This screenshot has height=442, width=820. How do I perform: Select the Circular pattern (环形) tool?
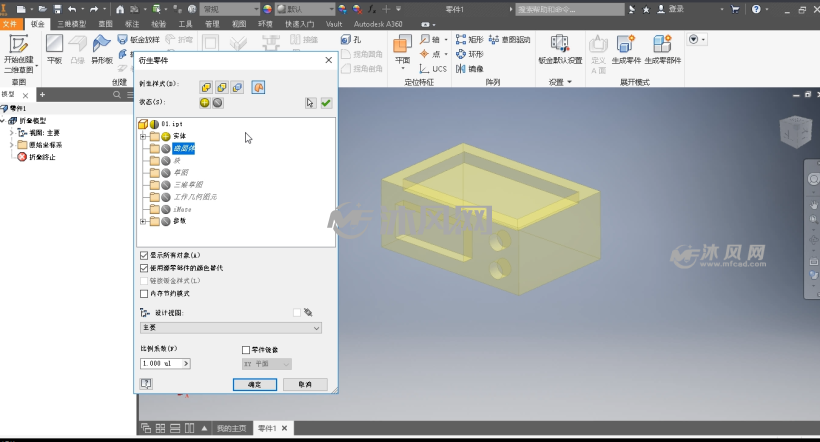[x=470, y=54]
